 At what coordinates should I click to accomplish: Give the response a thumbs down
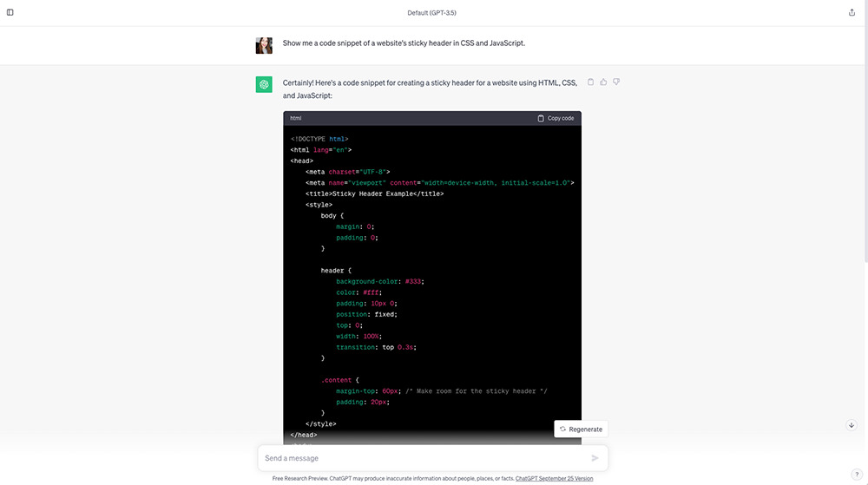pyautogui.click(x=616, y=82)
